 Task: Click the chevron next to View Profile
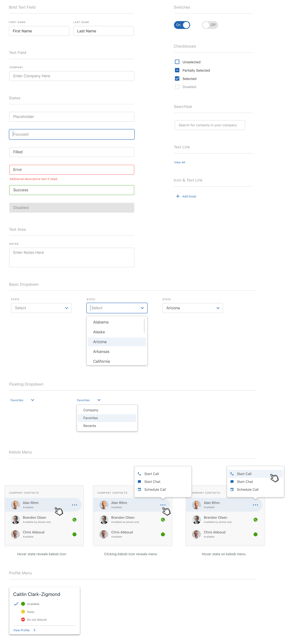34,630
